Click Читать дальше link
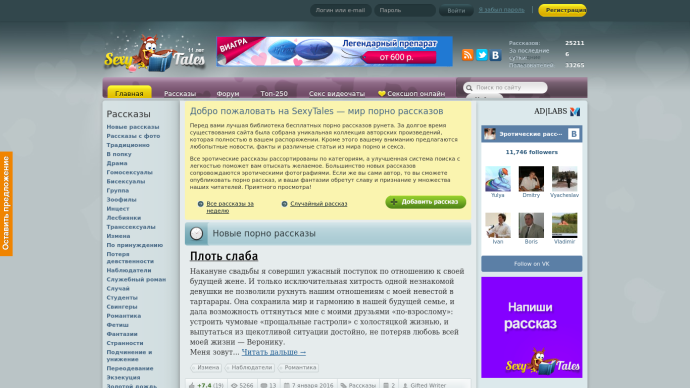 [274, 352]
